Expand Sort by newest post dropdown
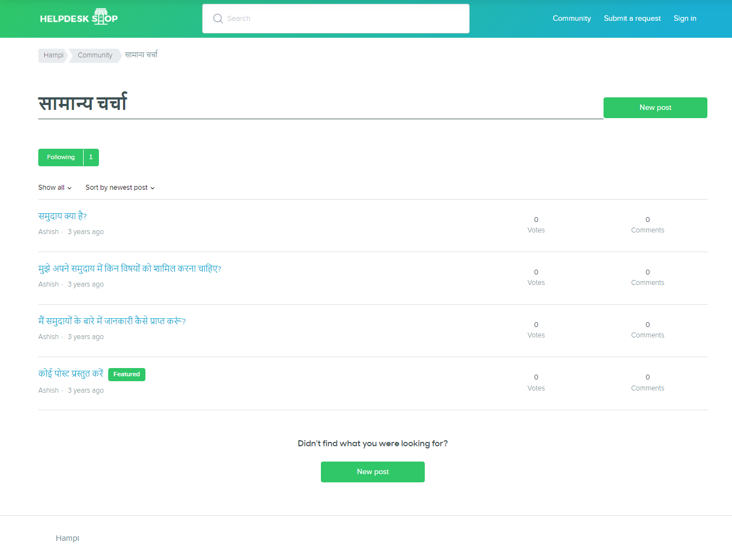 (x=120, y=188)
